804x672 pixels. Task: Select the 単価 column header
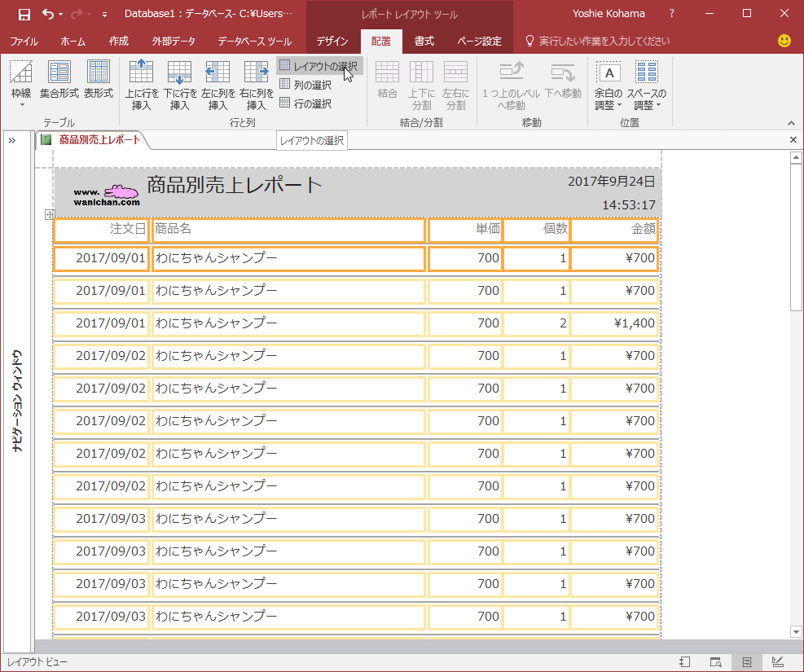point(464,230)
